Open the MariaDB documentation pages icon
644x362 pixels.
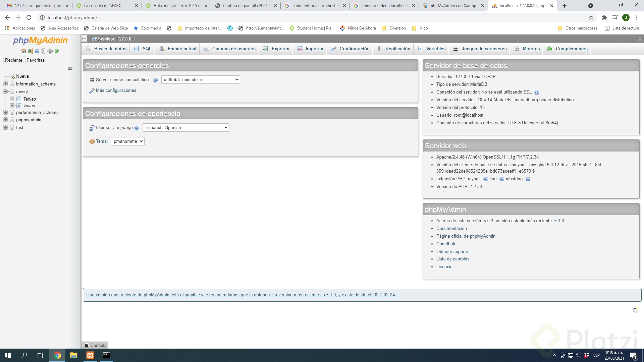tap(43, 51)
